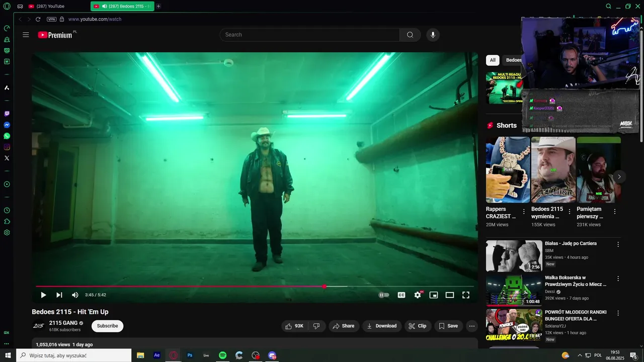
Task: Click the Opera GX logo menu
Action: 7,7
